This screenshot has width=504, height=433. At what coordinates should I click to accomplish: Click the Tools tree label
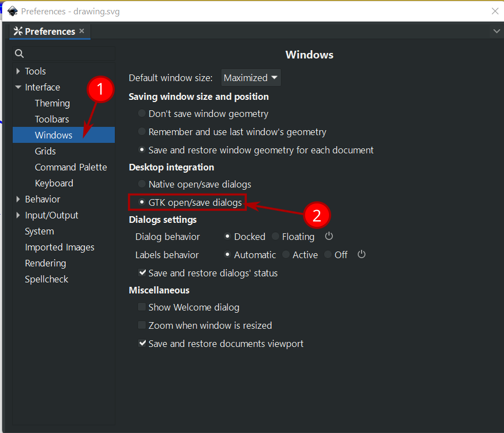[35, 71]
